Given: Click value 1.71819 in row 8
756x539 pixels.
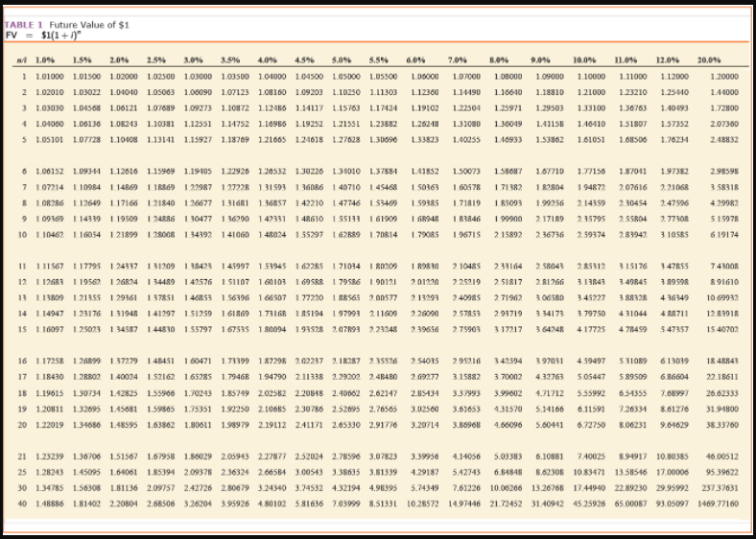Looking at the screenshot, I should coord(466,203).
